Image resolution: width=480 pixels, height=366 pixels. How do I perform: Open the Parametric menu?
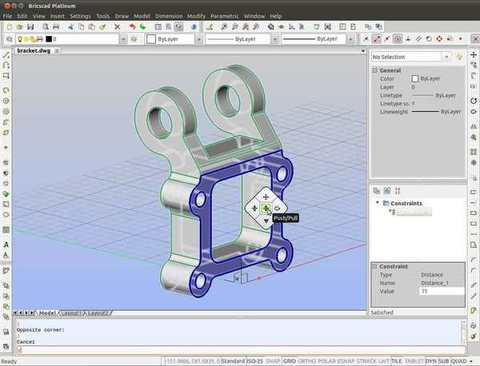click(224, 16)
